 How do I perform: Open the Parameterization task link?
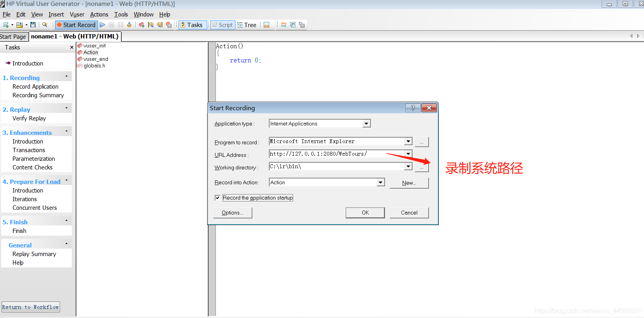pos(34,159)
